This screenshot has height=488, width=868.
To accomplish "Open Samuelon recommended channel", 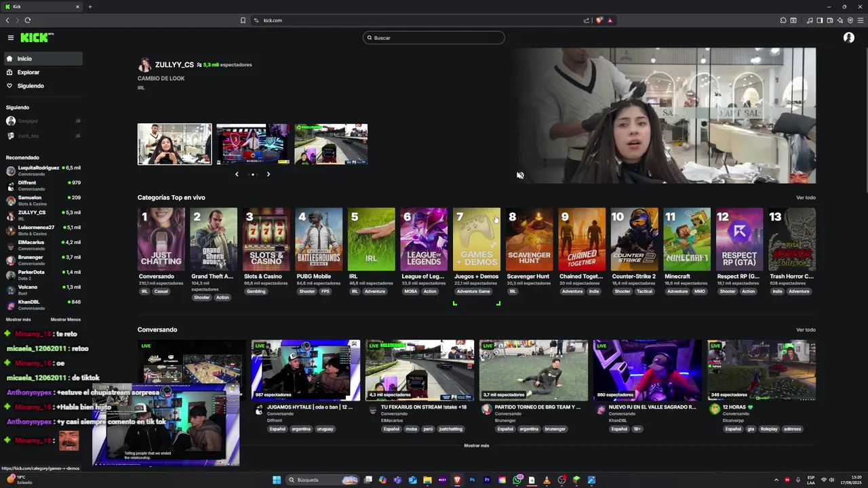I will tap(43, 201).
